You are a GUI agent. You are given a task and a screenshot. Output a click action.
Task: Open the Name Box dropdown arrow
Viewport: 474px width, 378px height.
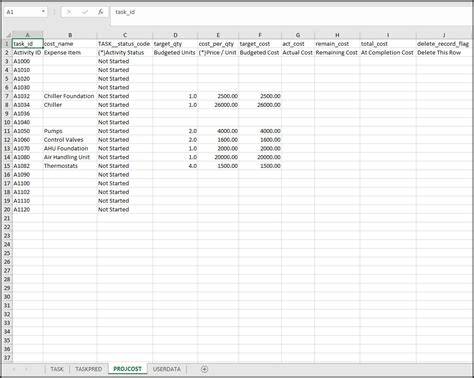coord(43,12)
